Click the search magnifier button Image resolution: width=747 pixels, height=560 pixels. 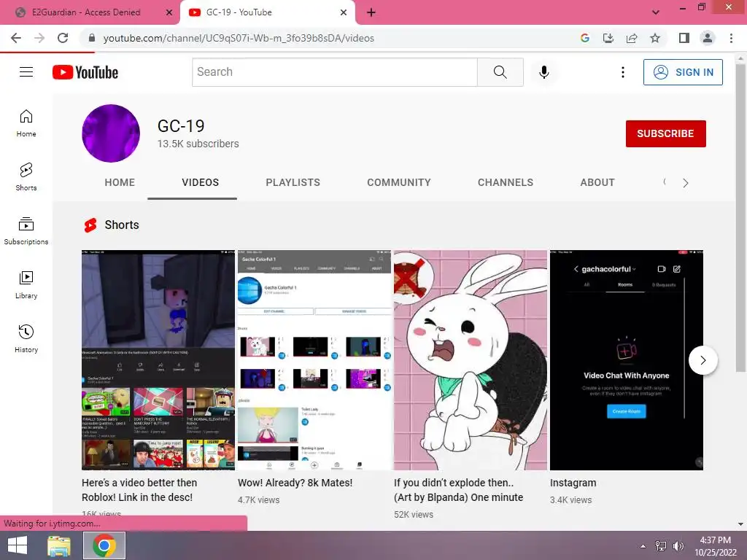click(500, 72)
